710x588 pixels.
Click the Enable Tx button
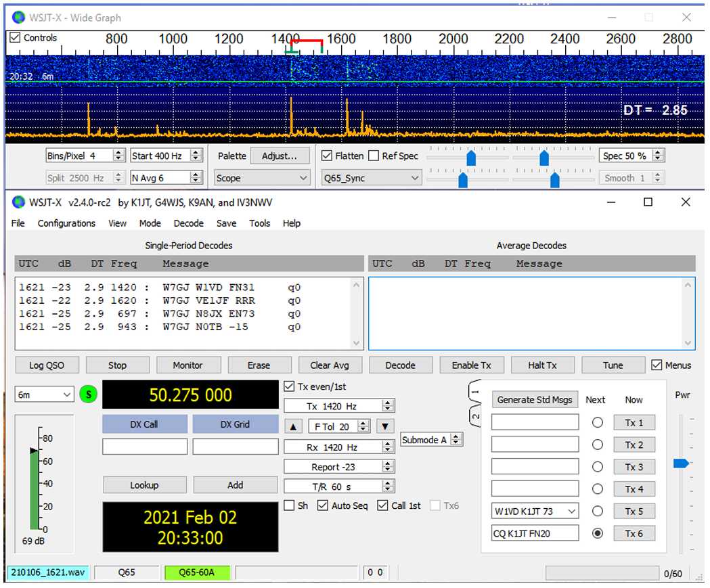[471, 365]
